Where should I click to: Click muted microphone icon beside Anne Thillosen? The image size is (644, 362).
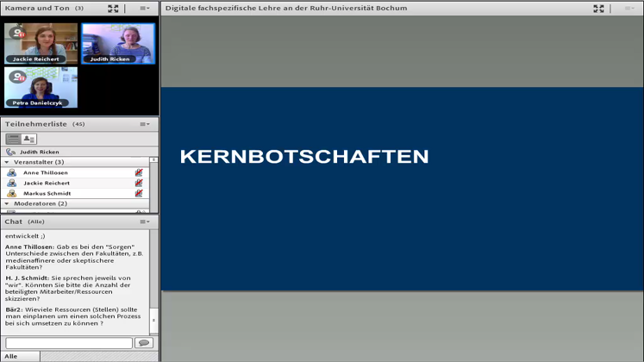[x=138, y=172]
